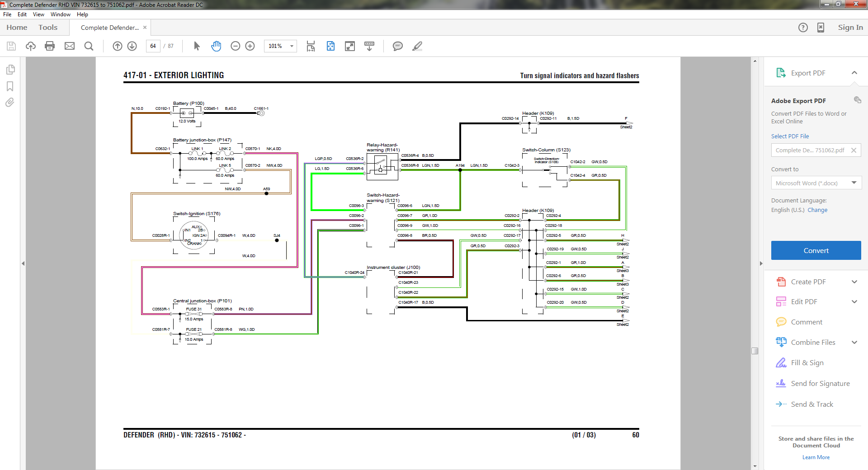The height and width of the screenshot is (470, 868).
Task: Switch to the Home tab
Action: pyautogui.click(x=17, y=28)
